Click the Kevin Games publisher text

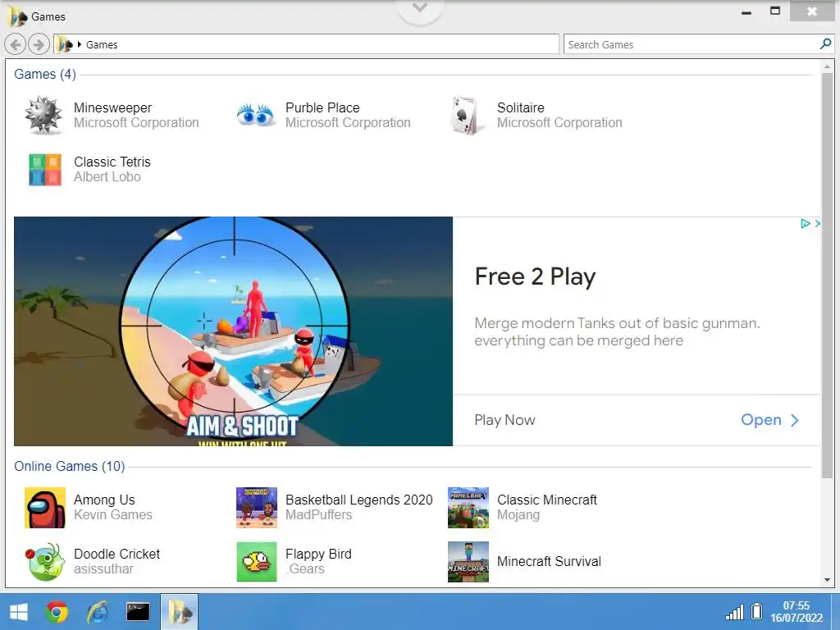tap(113, 515)
